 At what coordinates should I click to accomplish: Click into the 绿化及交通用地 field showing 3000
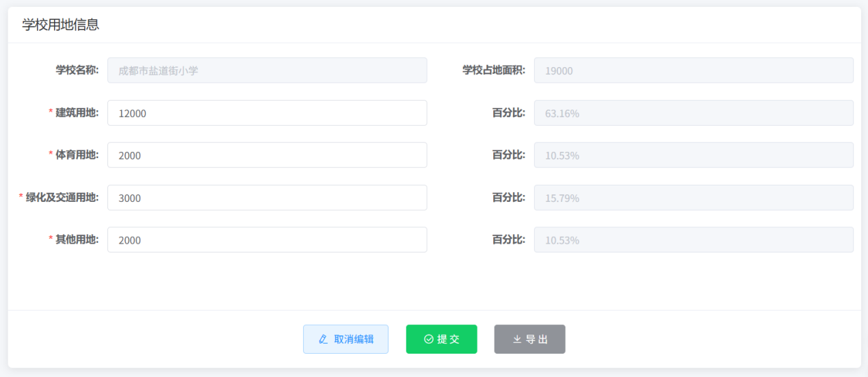click(x=267, y=198)
